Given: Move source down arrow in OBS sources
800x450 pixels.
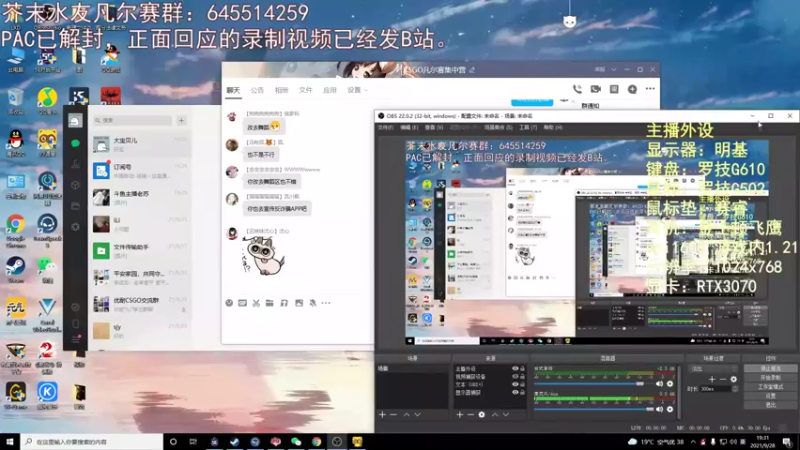Looking at the screenshot, I should coord(506,415).
